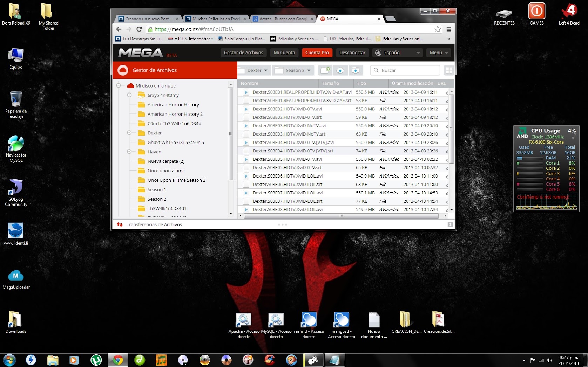
Task: Open the Español language dropdown
Action: [x=398, y=53]
